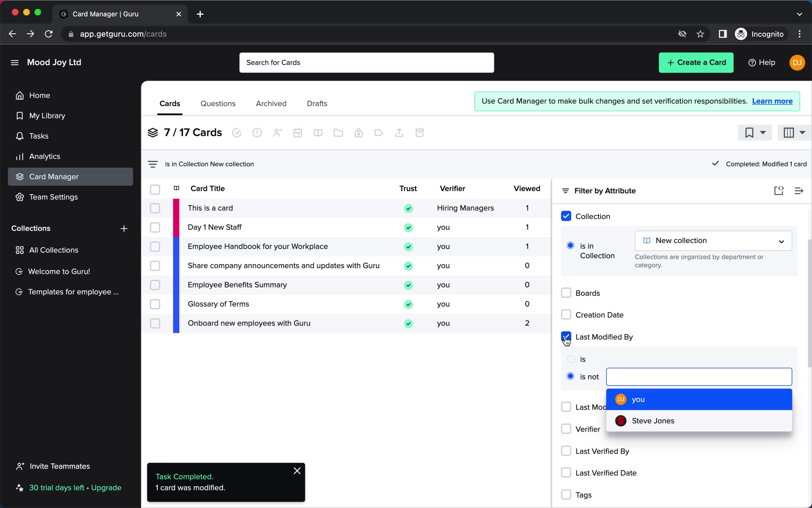This screenshot has height=508, width=812.
Task: Open Home in the sidebar
Action: [70, 95]
